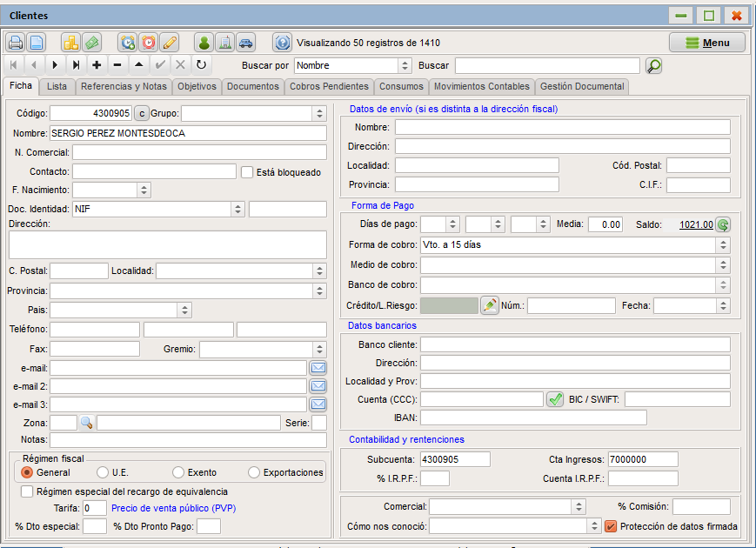This screenshot has height=548, width=756.
Task: Enable 'Régimen especial del recargo de equivalencia'
Action: [27, 491]
